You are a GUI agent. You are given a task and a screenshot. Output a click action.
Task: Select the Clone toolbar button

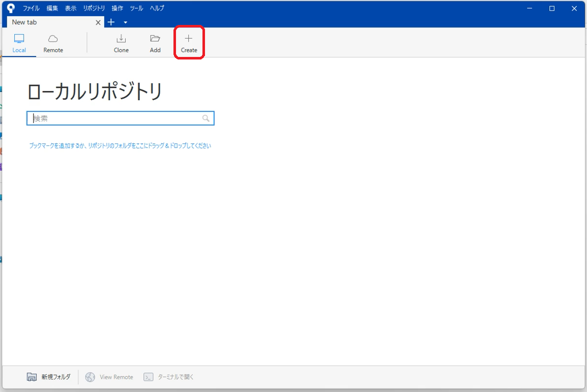click(121, 43)
